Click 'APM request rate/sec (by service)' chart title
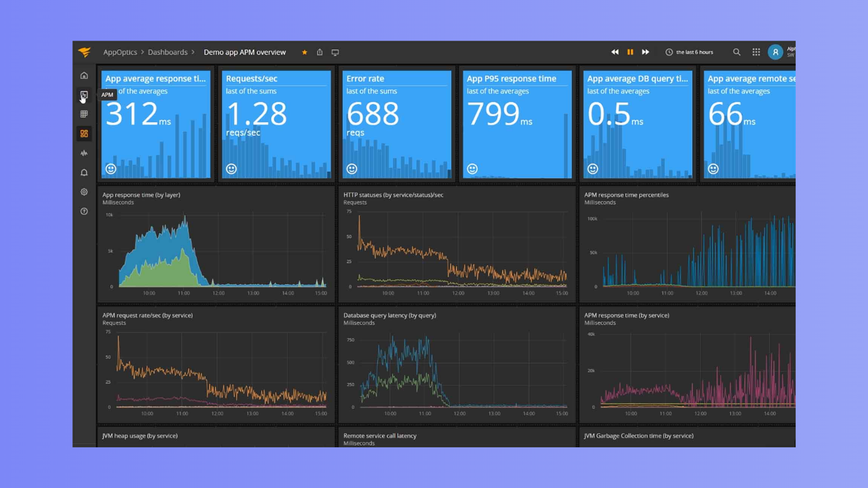 tap(147, 315)
